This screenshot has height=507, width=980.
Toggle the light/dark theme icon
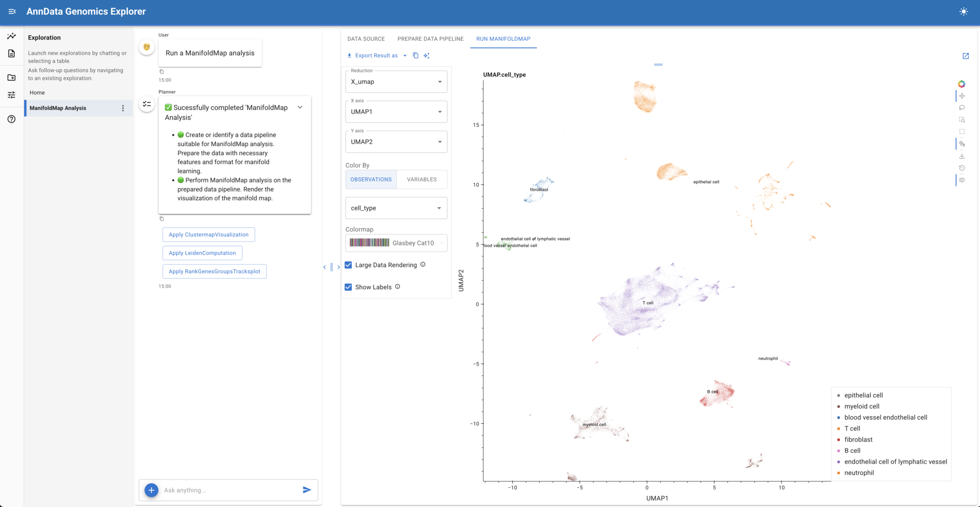tap(963, 12)
